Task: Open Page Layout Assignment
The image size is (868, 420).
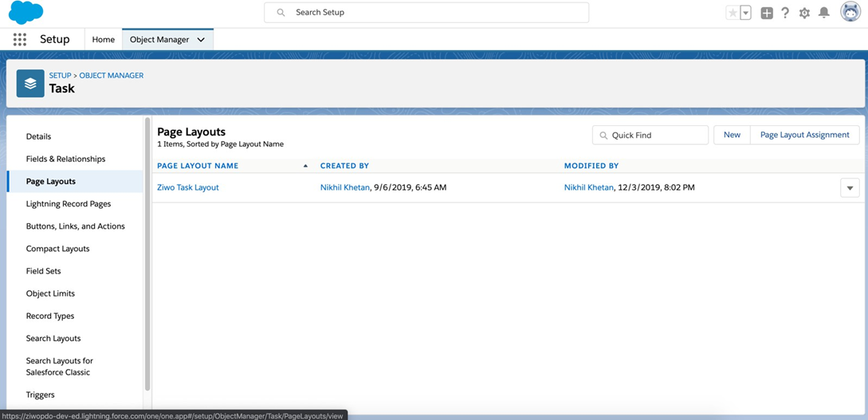Action: click(x=805, y=135)
